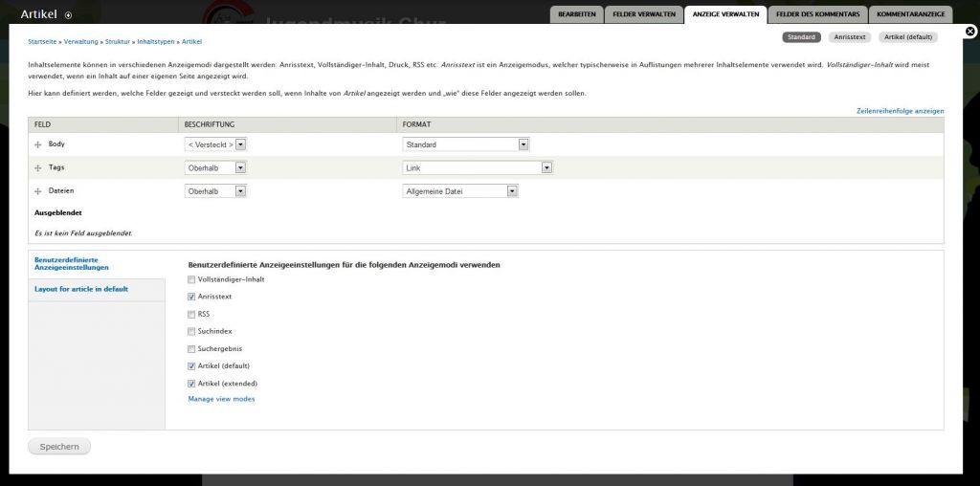Screen dimensions: 980x486
Task: Open Tags format dropdown showing Link
Action: tap(478, 167)
